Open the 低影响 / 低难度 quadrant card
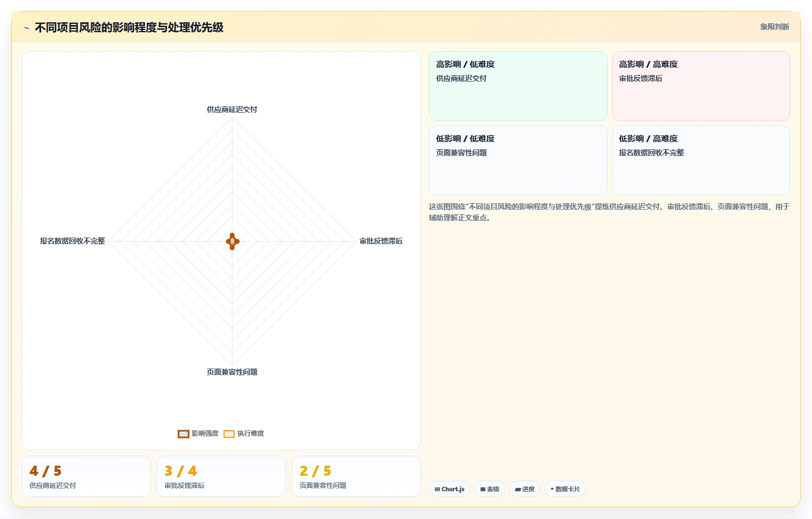The image size is (812, 519). pyautogui.click(x=518, y=160)
